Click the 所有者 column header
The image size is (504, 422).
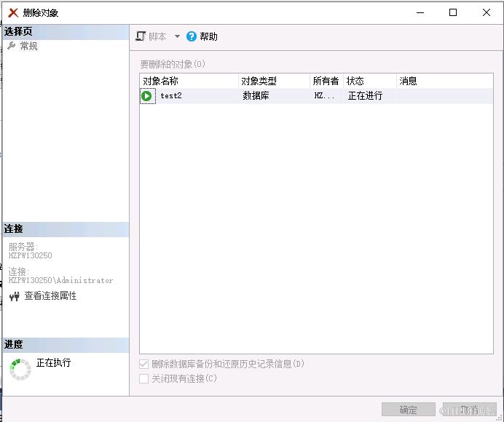tap(326, 81)
